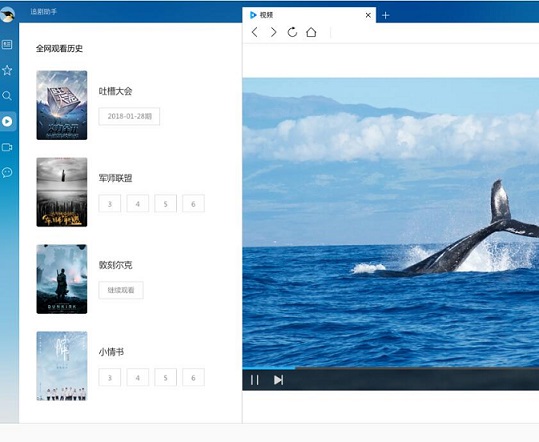Go to the home page
The image size is (539, 442).
tap(311, 32)
